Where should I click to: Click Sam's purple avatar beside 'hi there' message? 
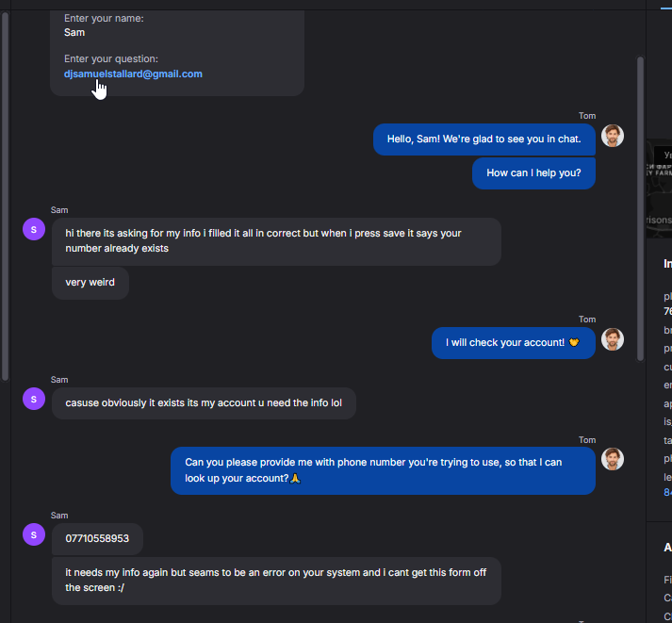tap(34, 229)
